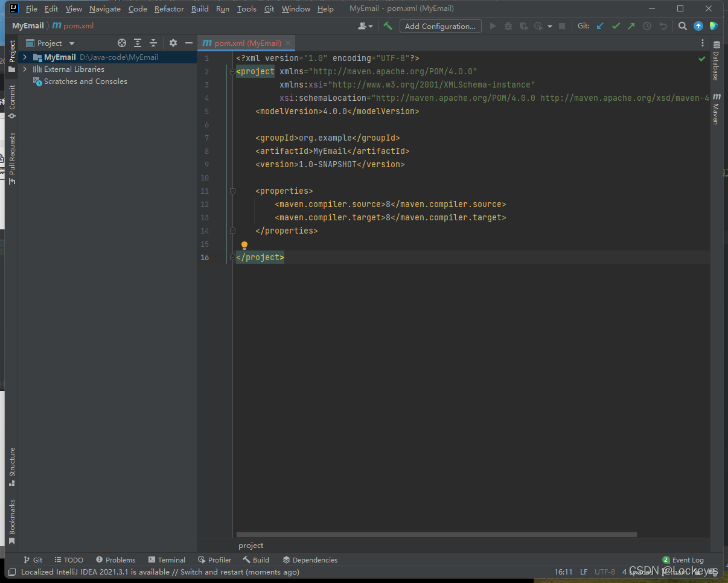Toggle the Pull Requests tool window
The width and height of the screenshot is (728, 583).
[11, 158]
